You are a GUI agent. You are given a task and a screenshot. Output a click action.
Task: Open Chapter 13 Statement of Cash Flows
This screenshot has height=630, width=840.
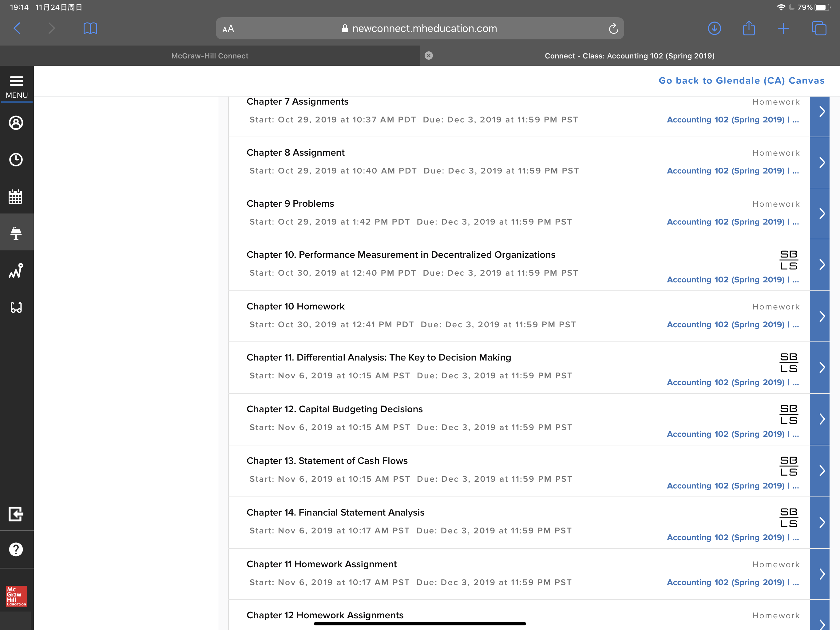pyautogui.click(x=327, y=461)
